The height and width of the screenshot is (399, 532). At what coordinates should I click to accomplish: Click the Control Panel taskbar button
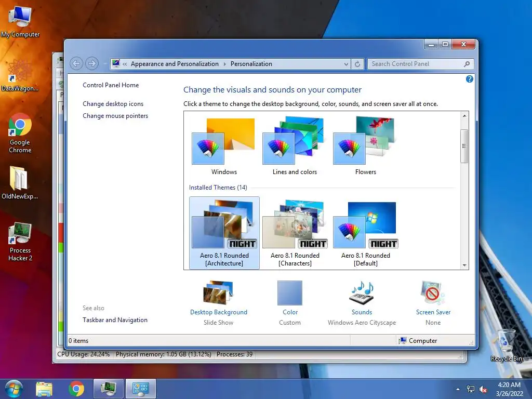[x=141, y=389]
